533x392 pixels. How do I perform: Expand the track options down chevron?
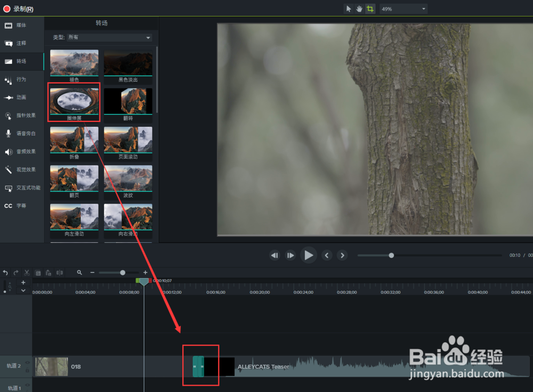[x=23, y=290]
